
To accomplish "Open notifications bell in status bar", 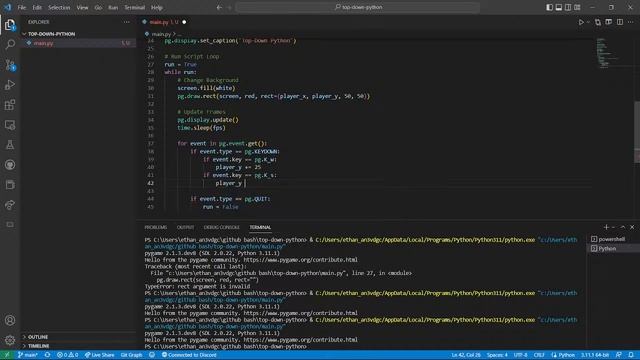I will 631,355.
